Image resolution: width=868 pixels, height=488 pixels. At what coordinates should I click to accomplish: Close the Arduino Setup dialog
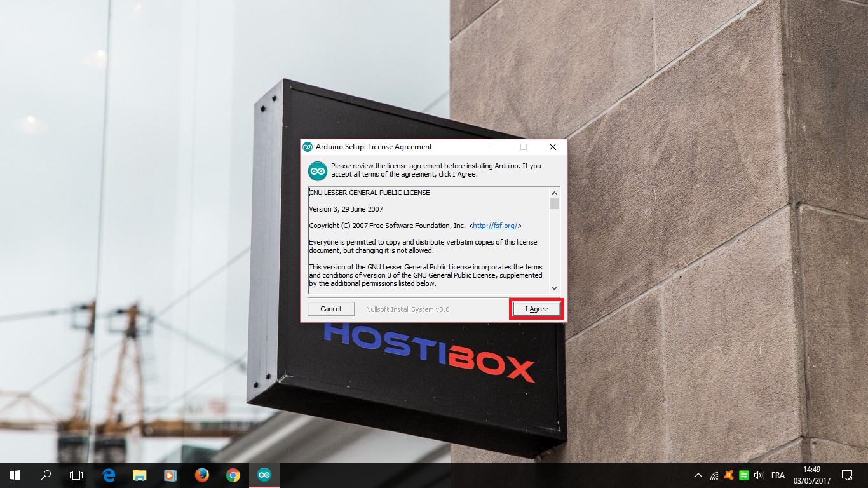(553, 147)
